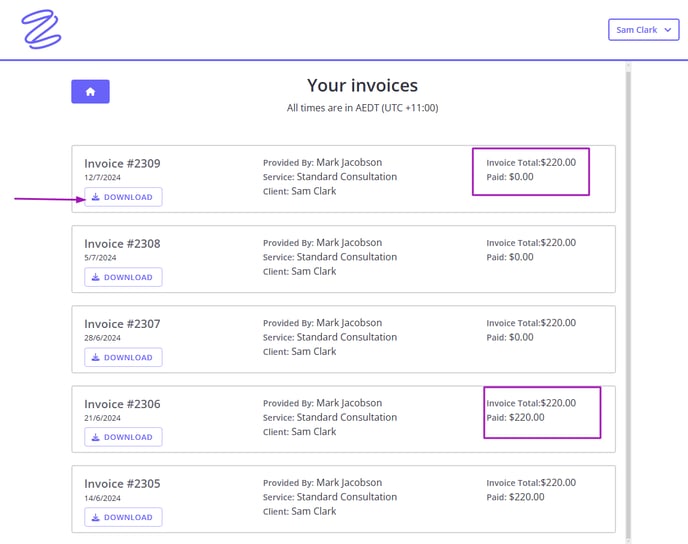Click download arrow icon for Invoice #2309

click(95, 197)
